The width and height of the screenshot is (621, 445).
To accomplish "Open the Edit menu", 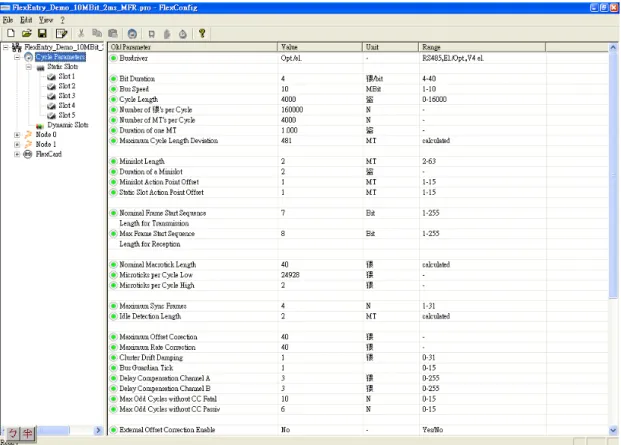I will click(x=26, y=20).
